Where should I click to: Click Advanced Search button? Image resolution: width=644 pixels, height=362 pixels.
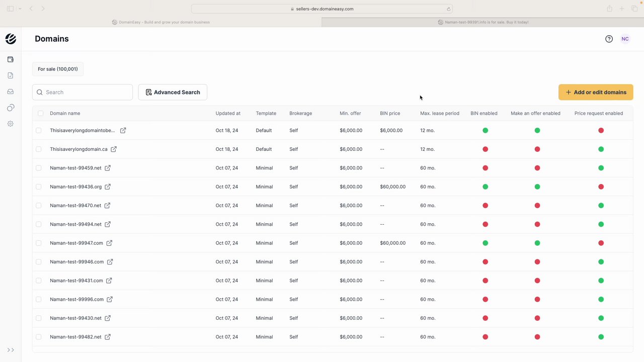point(173,92)
